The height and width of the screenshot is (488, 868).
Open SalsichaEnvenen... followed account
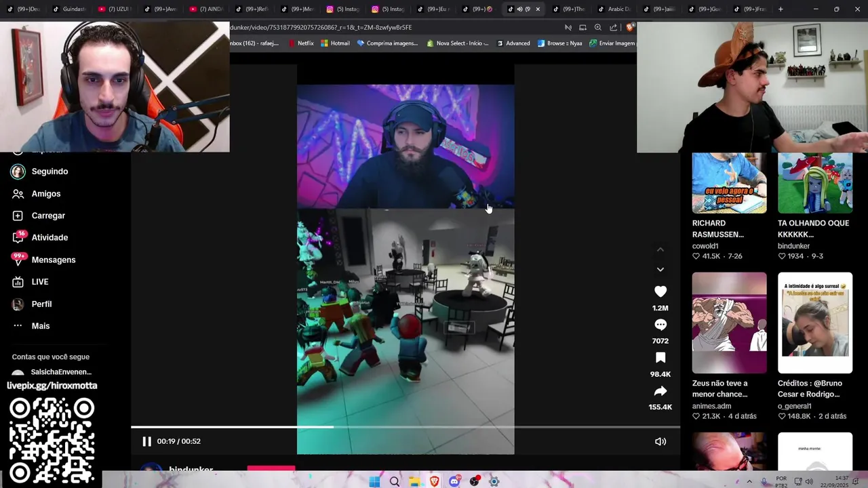click(x=51, y=372)
